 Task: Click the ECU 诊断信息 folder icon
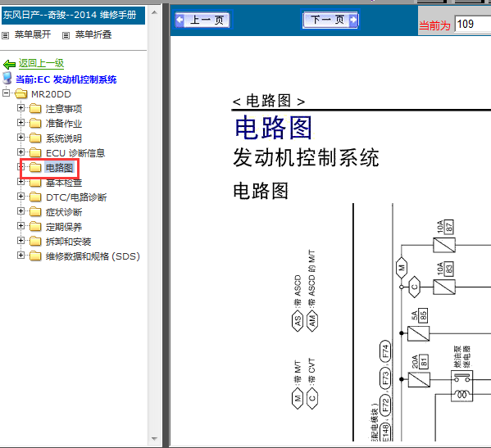(x=35, y=152)
